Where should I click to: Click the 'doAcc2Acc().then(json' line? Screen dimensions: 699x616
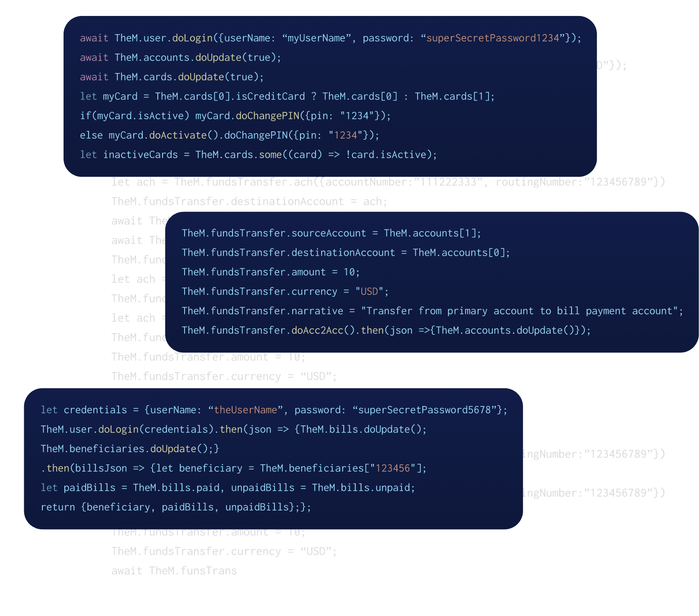386,330
